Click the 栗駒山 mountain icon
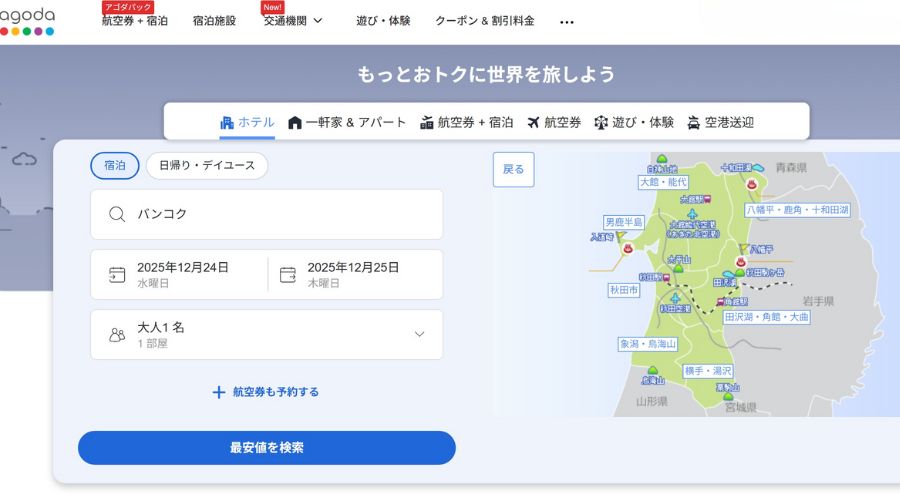Viewport: 900px width, 500px height. 728,396
